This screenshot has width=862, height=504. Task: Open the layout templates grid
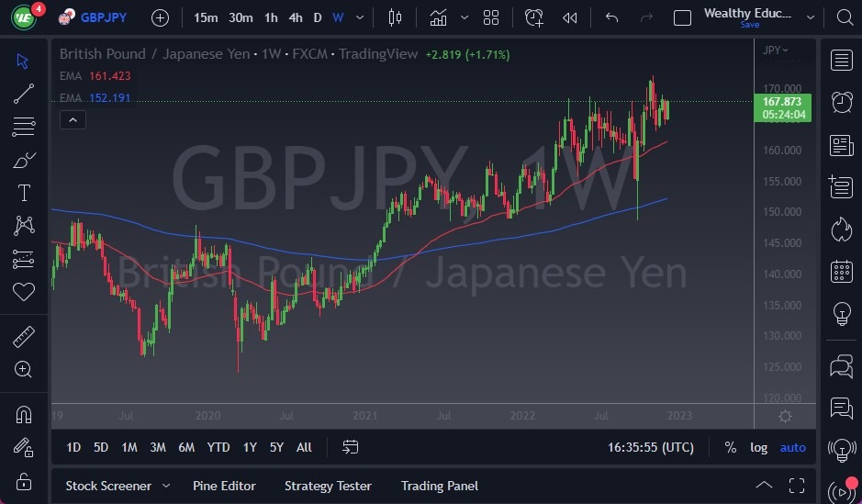tap(491, 17)
